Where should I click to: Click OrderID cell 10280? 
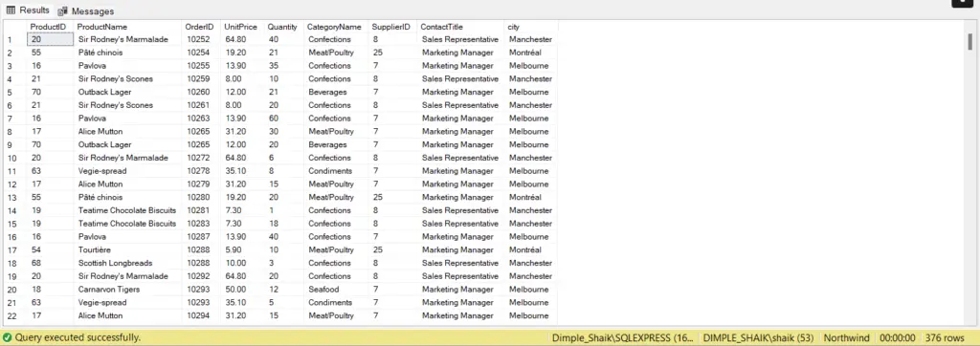(x=201, y=197)
